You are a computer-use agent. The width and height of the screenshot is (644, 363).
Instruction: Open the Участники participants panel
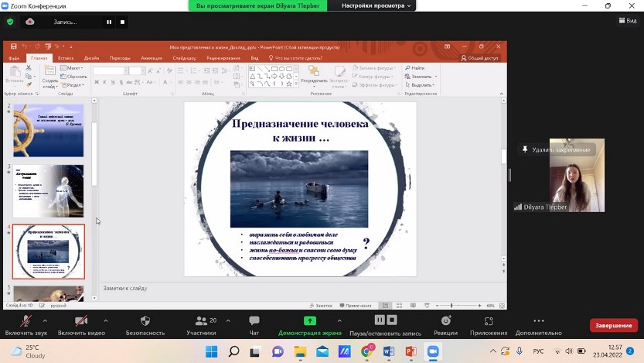coord(201,325)
